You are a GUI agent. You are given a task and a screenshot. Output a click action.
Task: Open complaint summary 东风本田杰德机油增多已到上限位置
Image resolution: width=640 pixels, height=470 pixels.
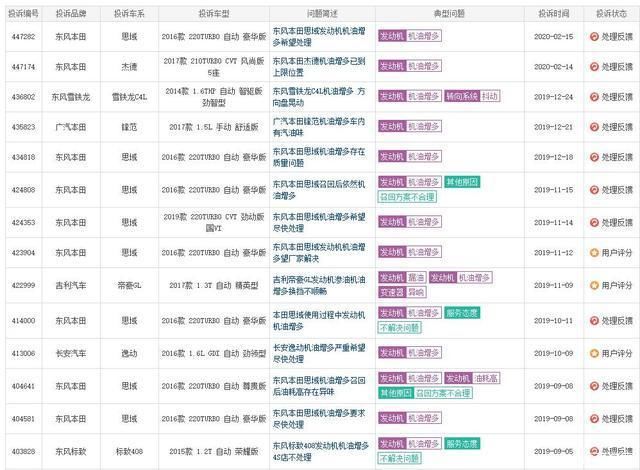coord(319,67)
